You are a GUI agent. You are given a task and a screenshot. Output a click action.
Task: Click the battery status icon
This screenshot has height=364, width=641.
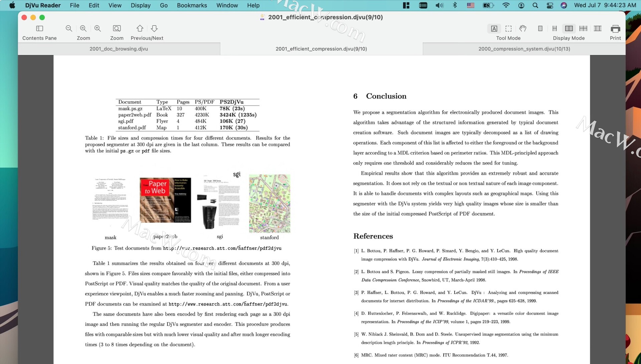pyautogui.click(x=488, y=5)
